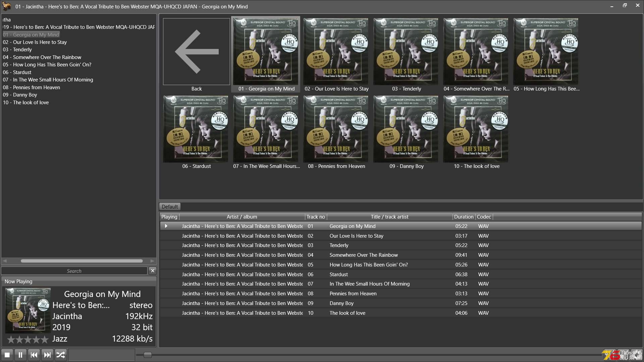Viewport: 644px width, 362px height.
Task: Sort by the Codec column header
Action: pos(484,217)
